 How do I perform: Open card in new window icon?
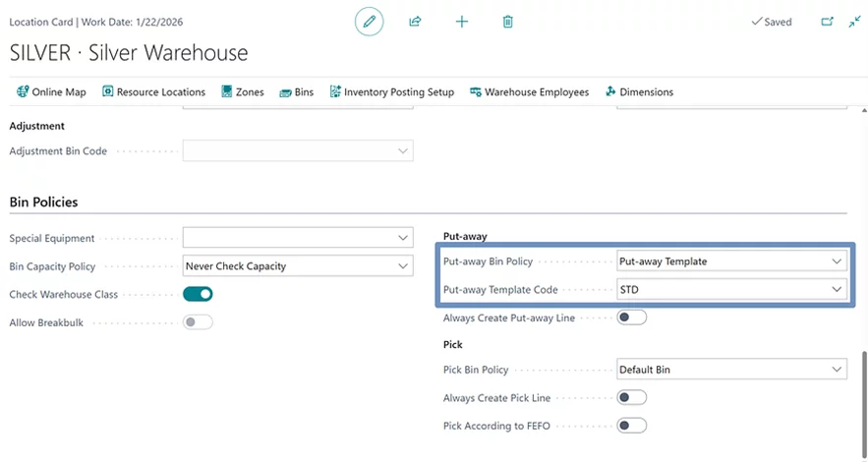(x=827, y=22)
